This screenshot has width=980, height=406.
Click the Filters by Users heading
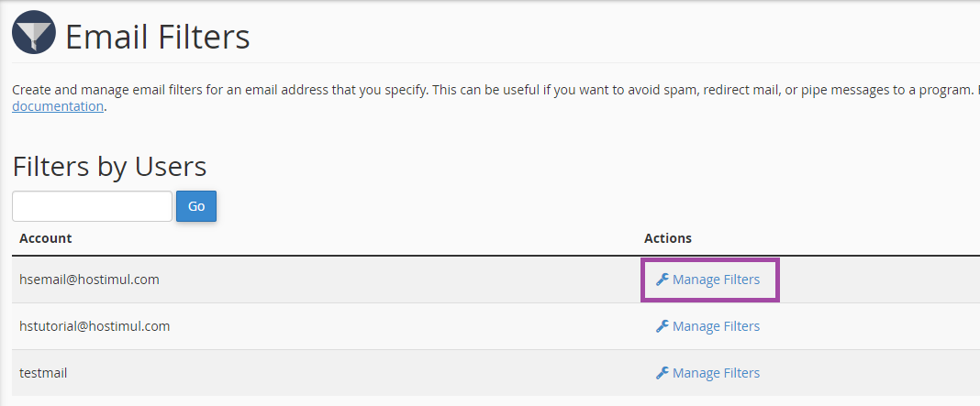[x=109, y=166]
